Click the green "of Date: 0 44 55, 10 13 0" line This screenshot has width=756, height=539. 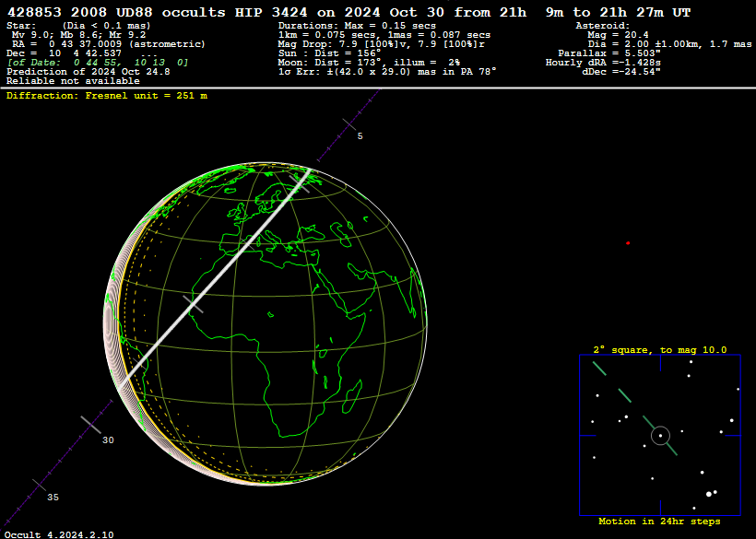point(98,62)
